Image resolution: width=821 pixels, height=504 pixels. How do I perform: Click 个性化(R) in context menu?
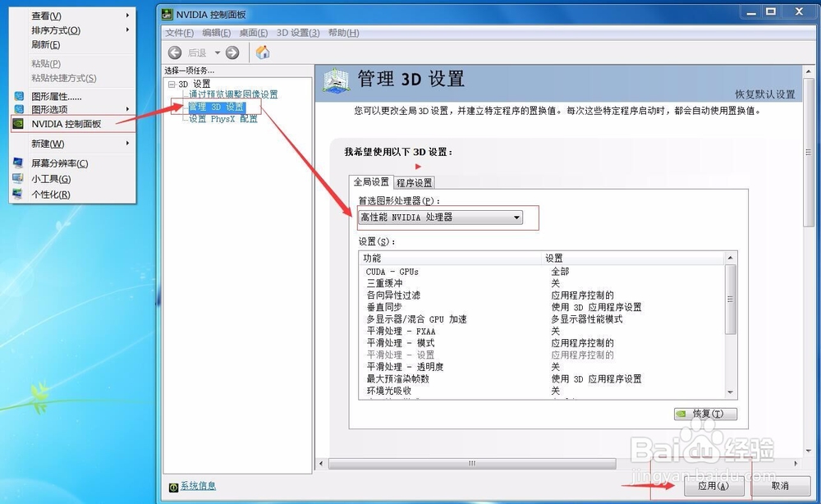point(73,195)
